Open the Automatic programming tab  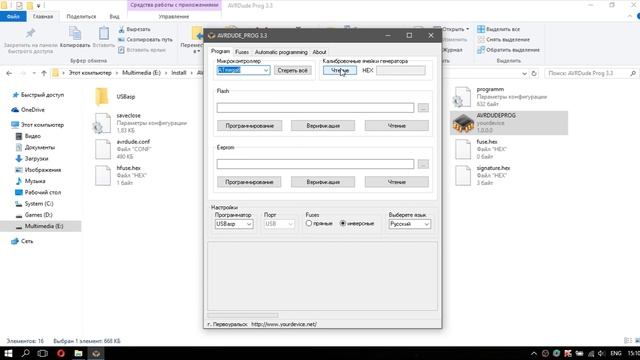click(281, 52)
